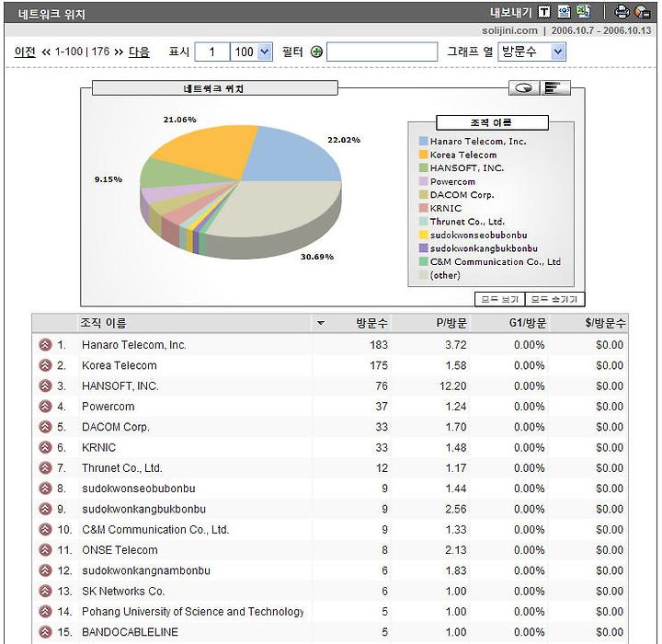Click Pohang University of Science and Technology
Viewport: 662px width, 644px height.
193,612
